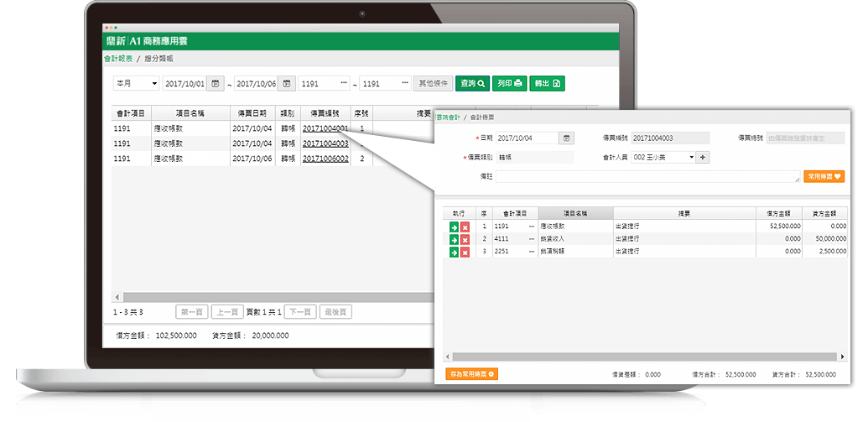The image size is (868, 422).
Task: Expand 會計人員 dropdown showing 002 王小美
Action: [x=663, y=158]
